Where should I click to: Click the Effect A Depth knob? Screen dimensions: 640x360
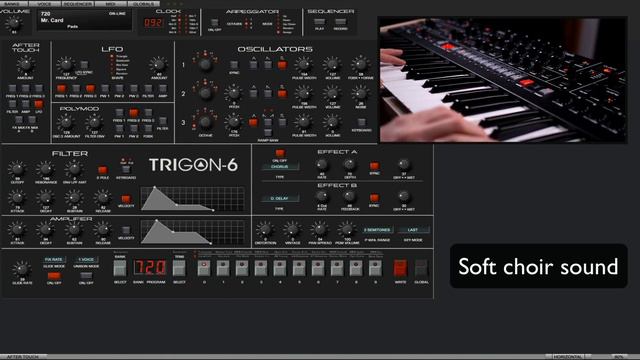point(350,164)
